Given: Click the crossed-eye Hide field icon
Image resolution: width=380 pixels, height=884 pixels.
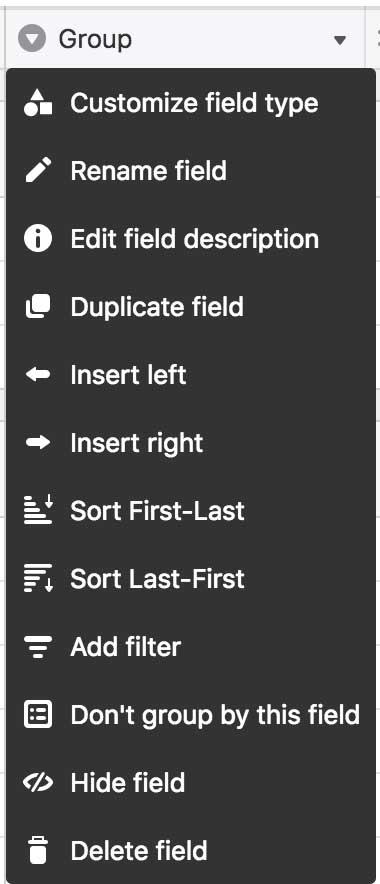Looking at the screenshot, I should point(38,783).
